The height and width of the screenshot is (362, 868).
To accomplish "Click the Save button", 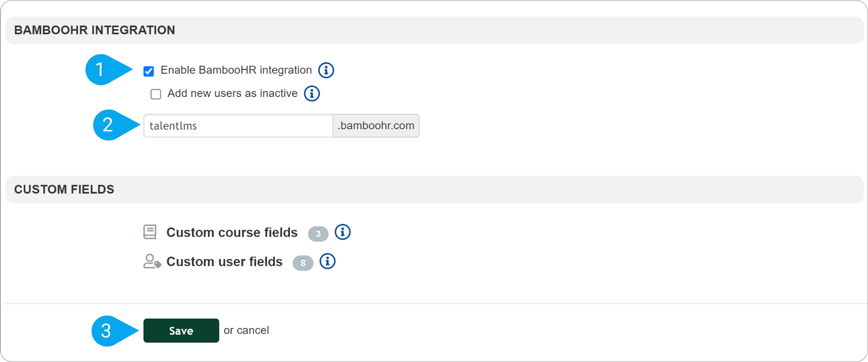I will tap(181, 330).
